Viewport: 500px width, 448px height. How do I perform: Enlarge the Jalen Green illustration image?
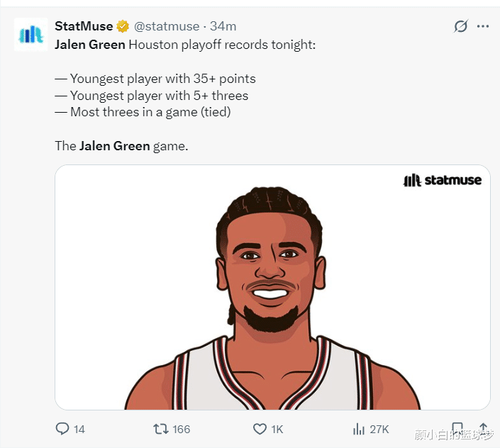272,298
